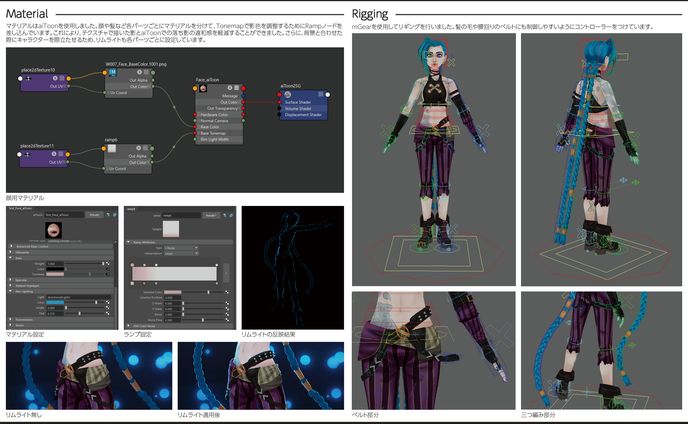The height and width of the screenshot is (424, 688).
Task: Click the aiToon name input field
Action: 64,215
